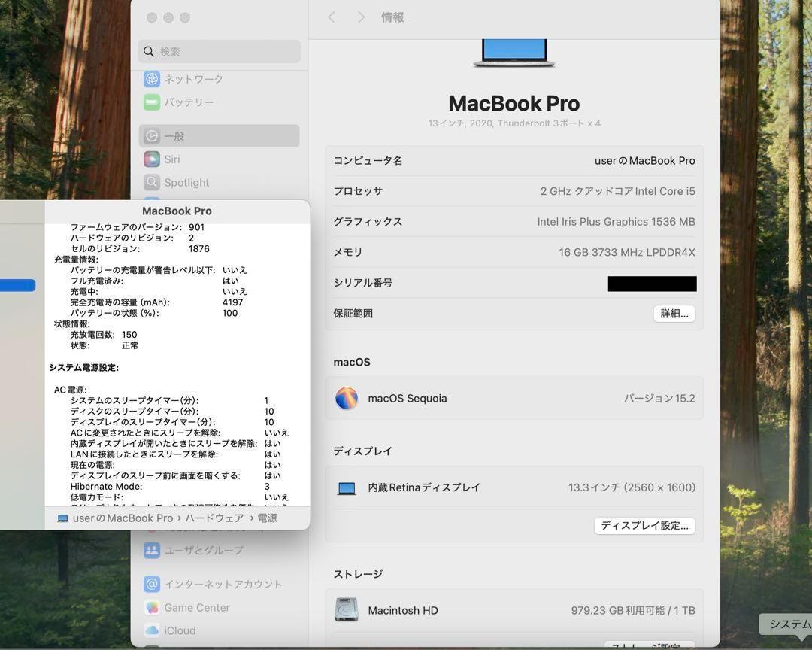Open インターネットアカウント settings
This screenshot has width=812, height=650.
(x=213, y=584)
